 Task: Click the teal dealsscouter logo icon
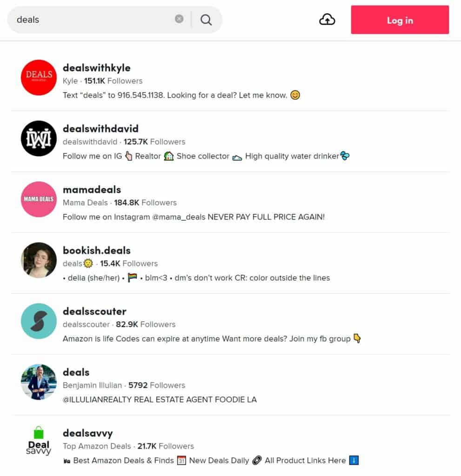pos(39,321)
